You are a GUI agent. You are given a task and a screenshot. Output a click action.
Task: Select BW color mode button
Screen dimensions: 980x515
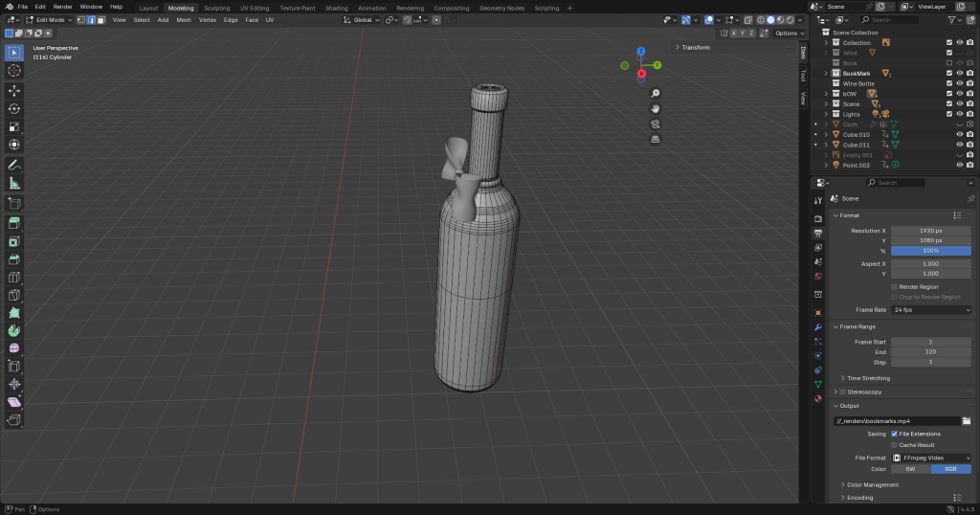(910, 469)
